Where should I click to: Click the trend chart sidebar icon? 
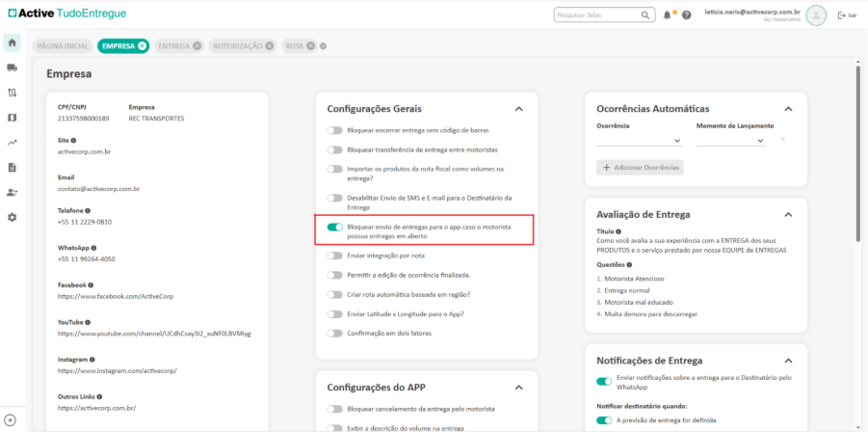(12, 143)
